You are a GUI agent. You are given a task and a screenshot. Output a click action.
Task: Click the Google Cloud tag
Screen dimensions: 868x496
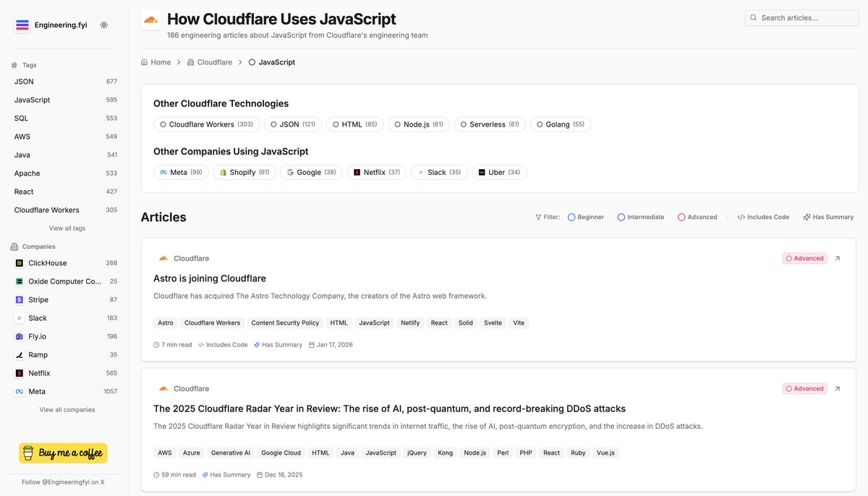[281, 453]
